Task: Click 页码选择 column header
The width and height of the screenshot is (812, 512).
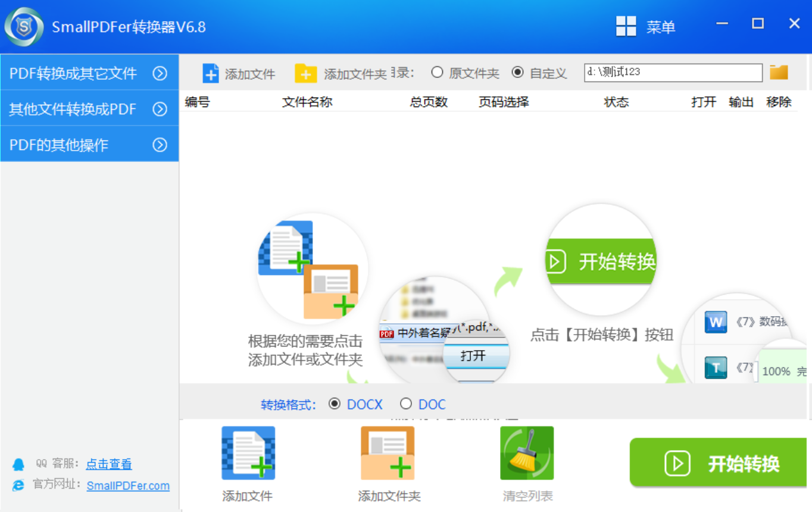Action: click(504, 102)
